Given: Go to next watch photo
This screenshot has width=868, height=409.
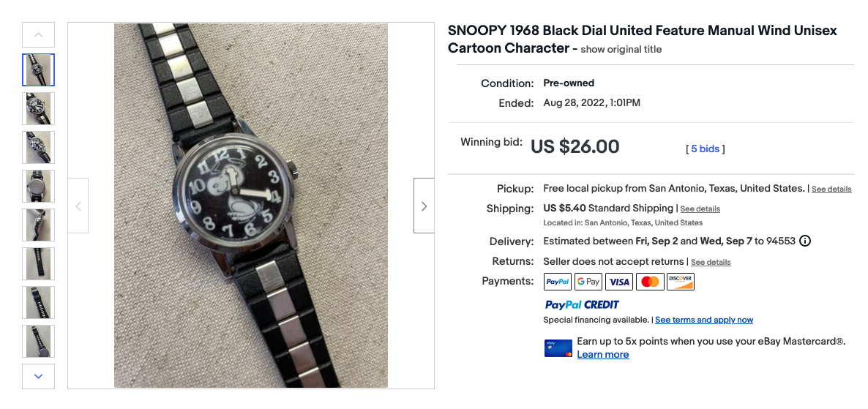Looking at the screenshot, I should (424, 206).
